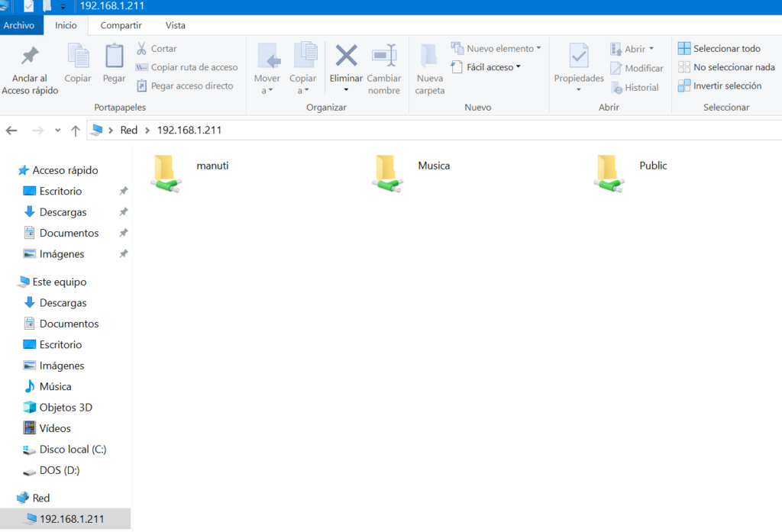Viewport: 782px width, 532px height.
Task: Switch to the Compartir tab
Action: pyautogui.click(x=121, y=25)
